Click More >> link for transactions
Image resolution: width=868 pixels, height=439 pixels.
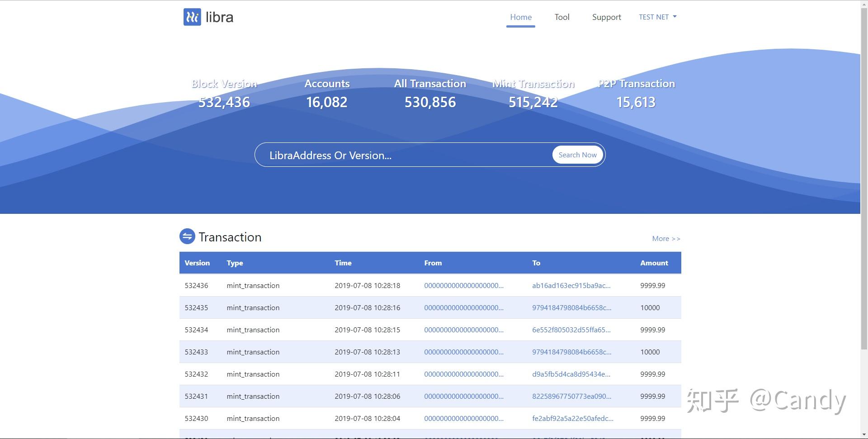pyautogui.click(x=665, y=239)
